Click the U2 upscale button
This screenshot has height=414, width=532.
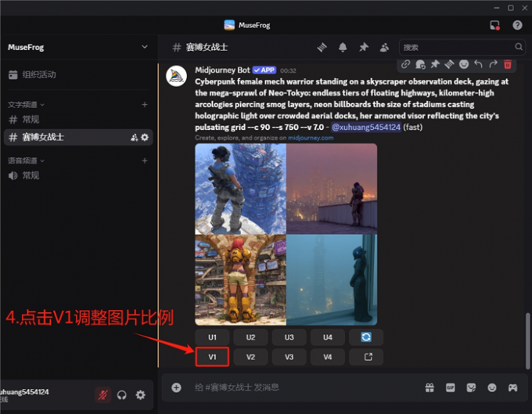(x=250, y=337)
